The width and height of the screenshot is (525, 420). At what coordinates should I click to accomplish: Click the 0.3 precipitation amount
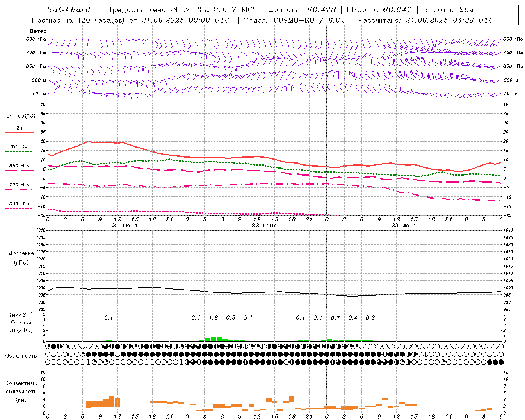[x=370, y=318]
